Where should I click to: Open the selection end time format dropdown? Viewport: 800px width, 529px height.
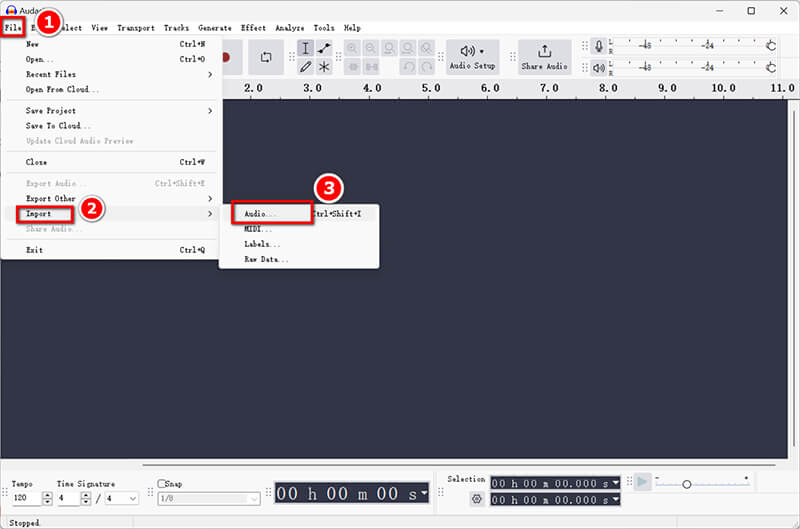615,499
